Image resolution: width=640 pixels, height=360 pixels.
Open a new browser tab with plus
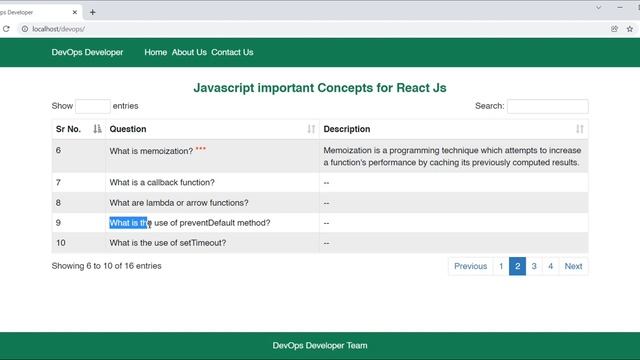[93, 12]
